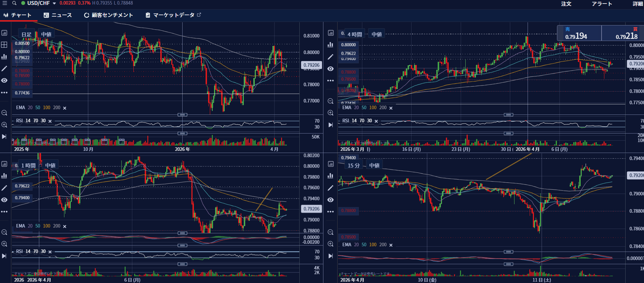Click the search magnifier icon
The image size is (644, 283).
(14, 3)
